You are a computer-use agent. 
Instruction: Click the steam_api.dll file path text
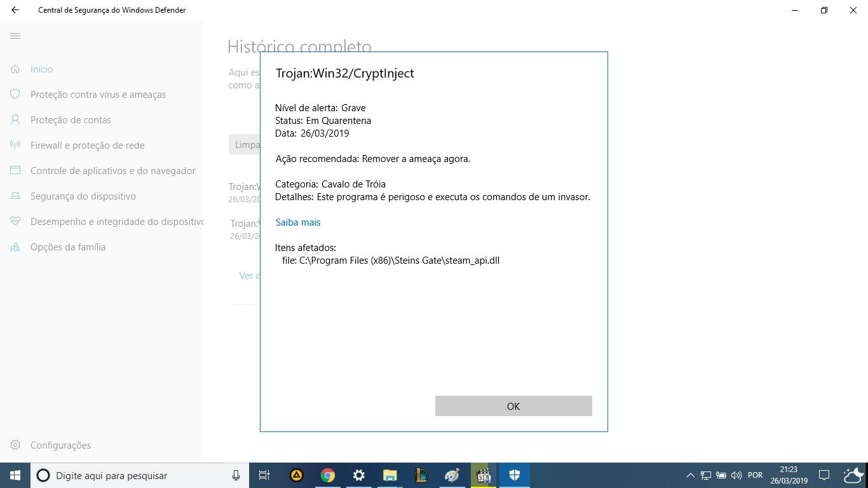click(391, 260)
